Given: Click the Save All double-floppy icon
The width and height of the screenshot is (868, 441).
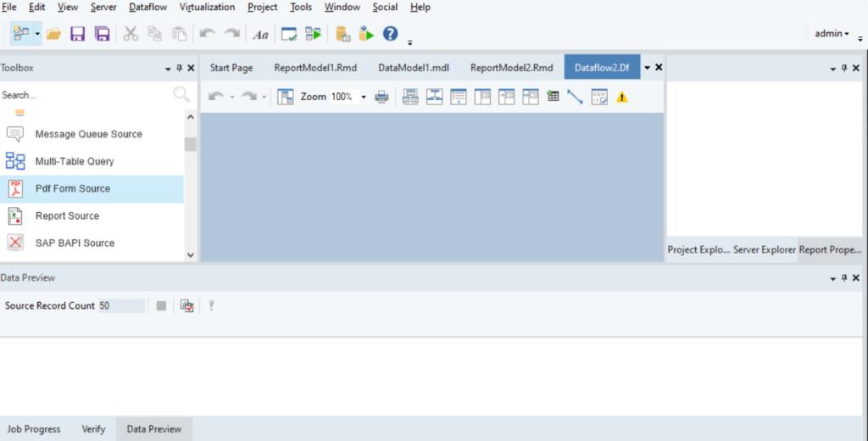Looking at the screenshot, I should pyautogui.click(x=103, y=34).
